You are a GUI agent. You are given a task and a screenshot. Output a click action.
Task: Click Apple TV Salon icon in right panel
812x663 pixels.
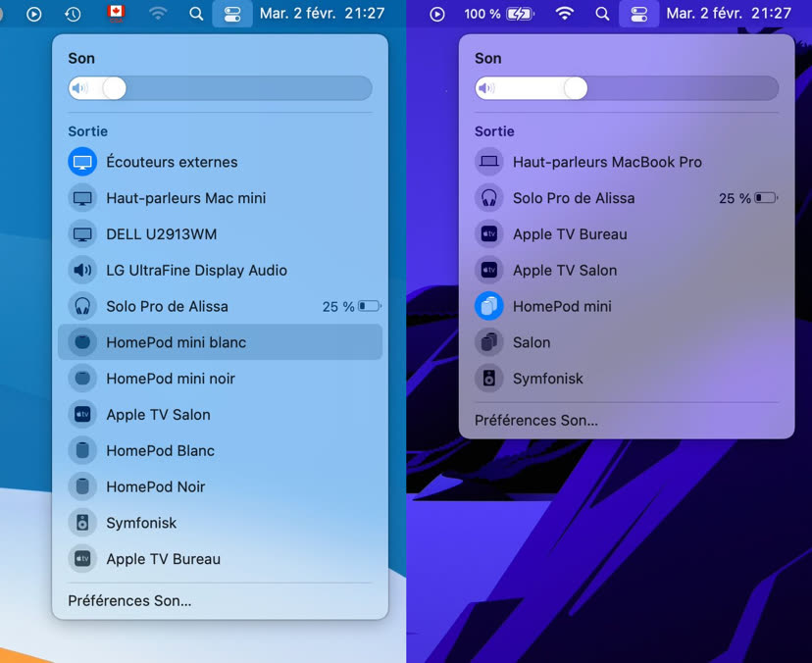click(488, 271)
